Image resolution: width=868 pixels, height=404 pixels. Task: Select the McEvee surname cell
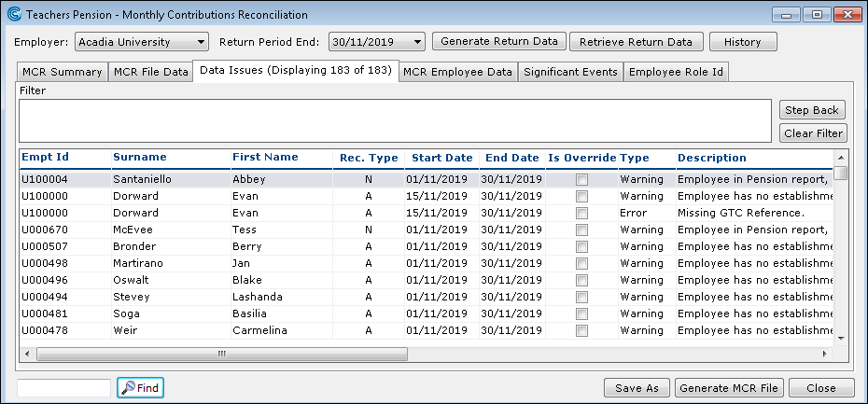(171, 230)
